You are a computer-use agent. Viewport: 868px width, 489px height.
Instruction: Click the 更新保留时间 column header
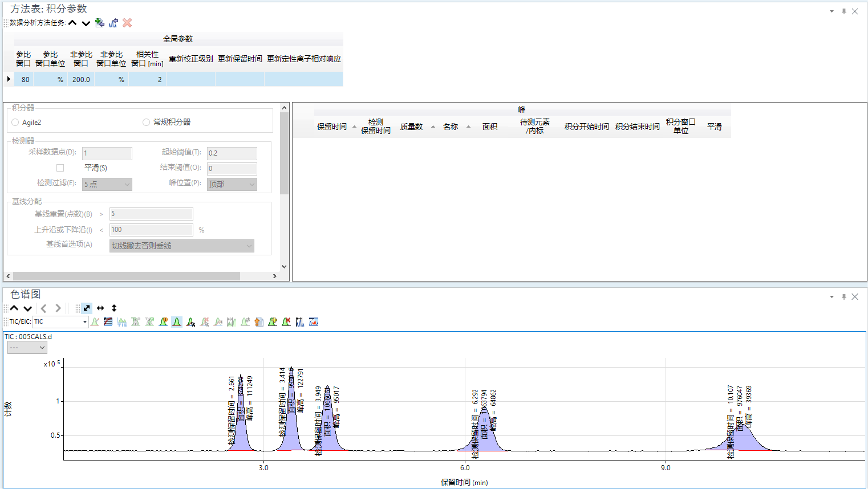coord(240,59)
